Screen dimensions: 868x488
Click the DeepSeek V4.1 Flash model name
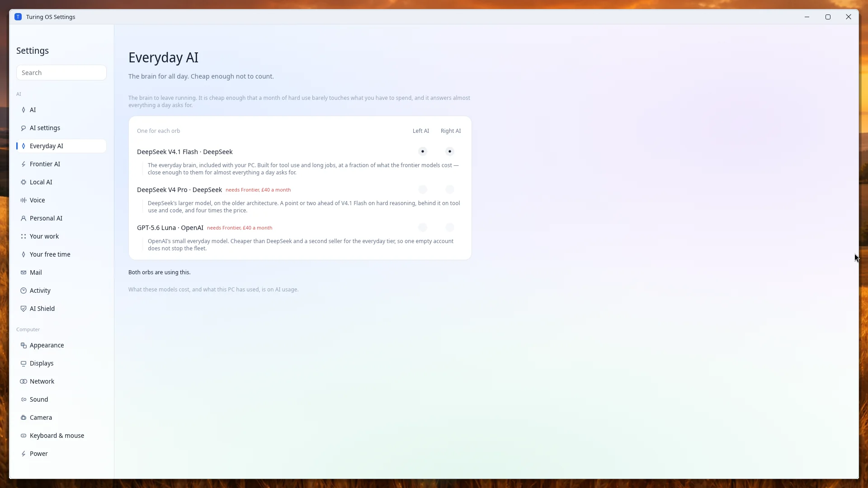click(184, 152)
